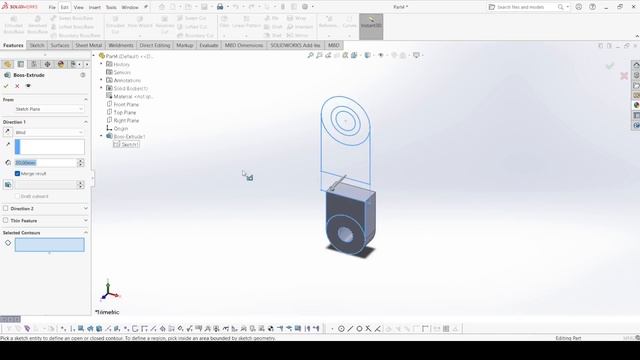The width and height of the screenshot is (640, 360).
Task: Open the View menu
Action: [x=79, y=7]
